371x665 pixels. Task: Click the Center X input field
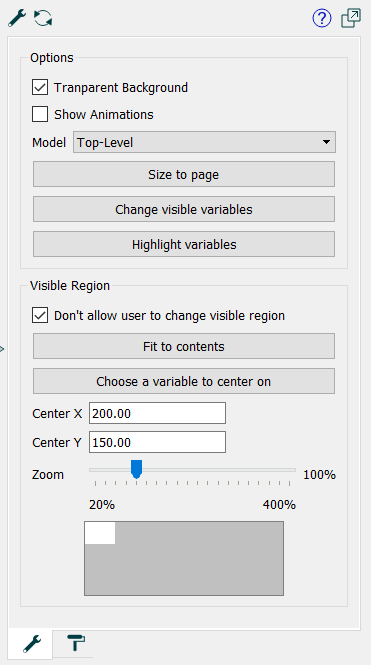coord(157,413)
